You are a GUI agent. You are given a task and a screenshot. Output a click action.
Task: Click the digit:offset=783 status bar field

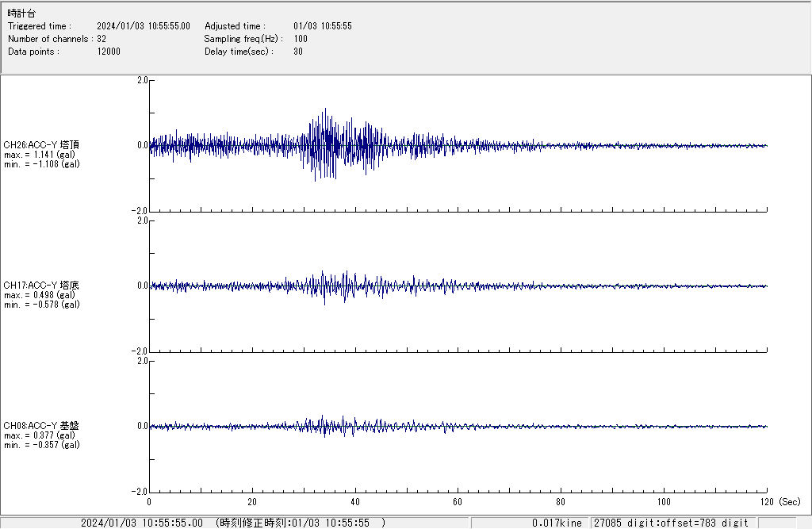[671, 523]
